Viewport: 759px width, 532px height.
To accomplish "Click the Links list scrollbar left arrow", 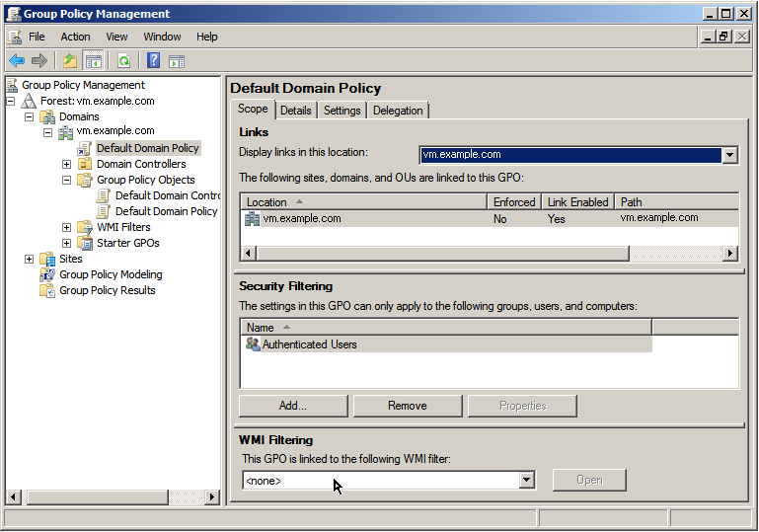I will point(249,254).
